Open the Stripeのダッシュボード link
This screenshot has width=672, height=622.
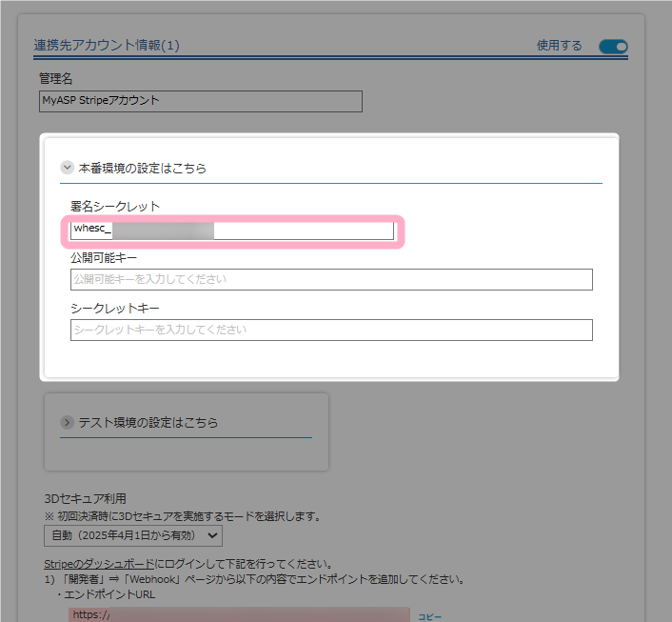pos(99,564)
